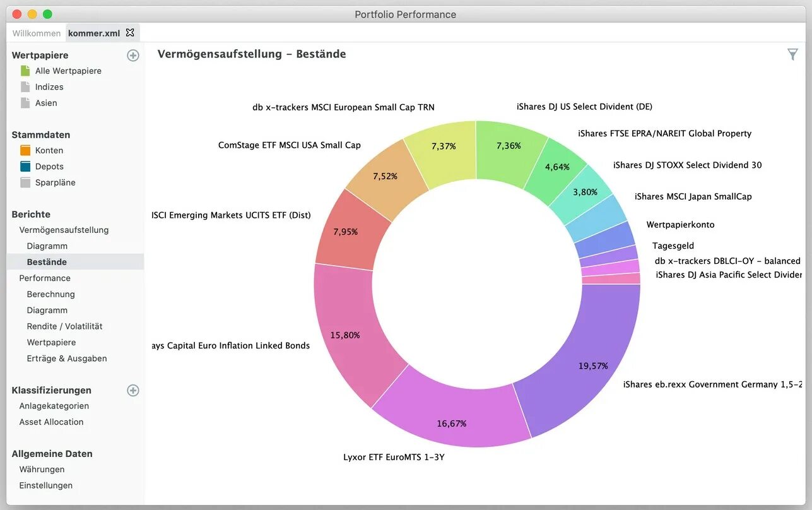
Task: Click the Wertpapierkonto chart label
Action: tap(681, 225)
